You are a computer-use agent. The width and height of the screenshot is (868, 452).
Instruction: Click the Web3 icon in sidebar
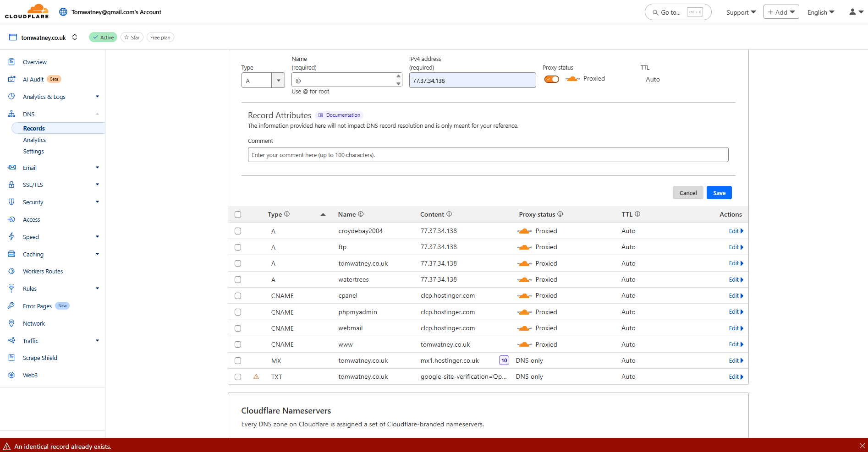coord(12,375)
